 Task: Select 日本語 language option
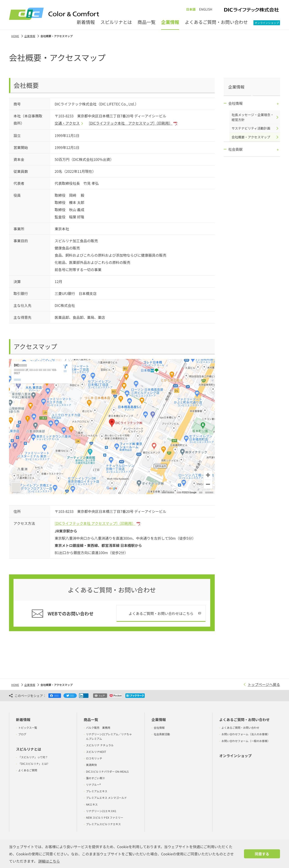[191, 9]
